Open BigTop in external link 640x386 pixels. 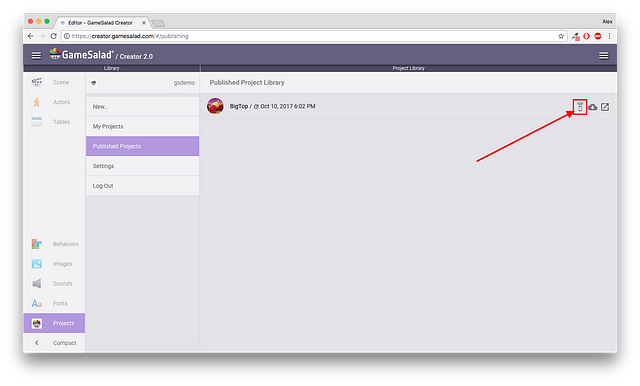[x=605, y=107]
